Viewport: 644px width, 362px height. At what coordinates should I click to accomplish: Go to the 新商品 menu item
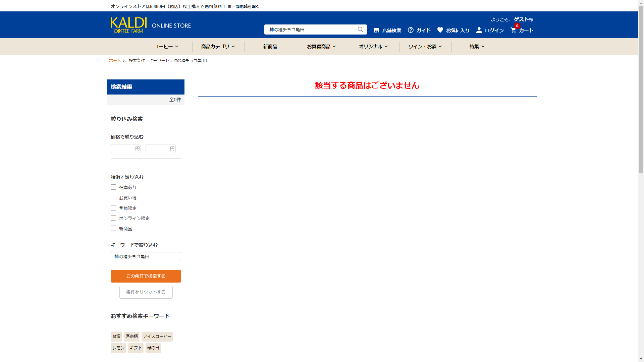coord(270,47)
